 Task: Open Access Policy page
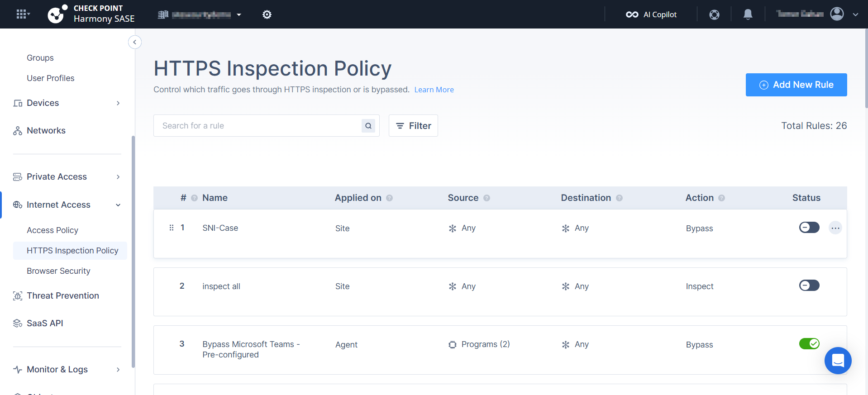(52, 230)
